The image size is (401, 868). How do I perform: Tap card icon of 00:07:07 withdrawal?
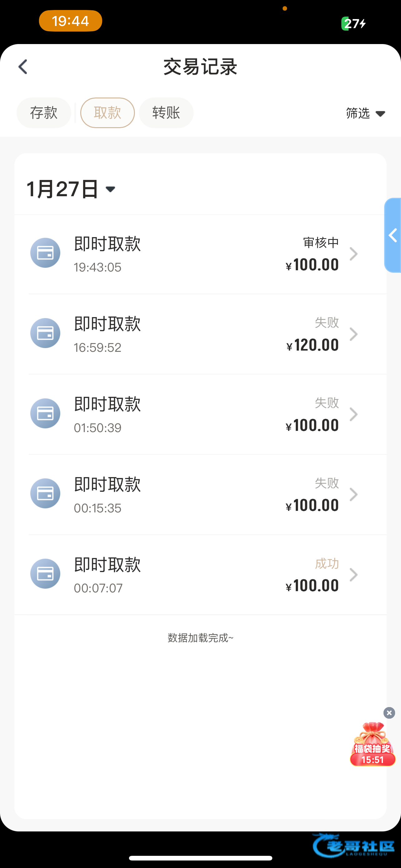coord(45,573)
